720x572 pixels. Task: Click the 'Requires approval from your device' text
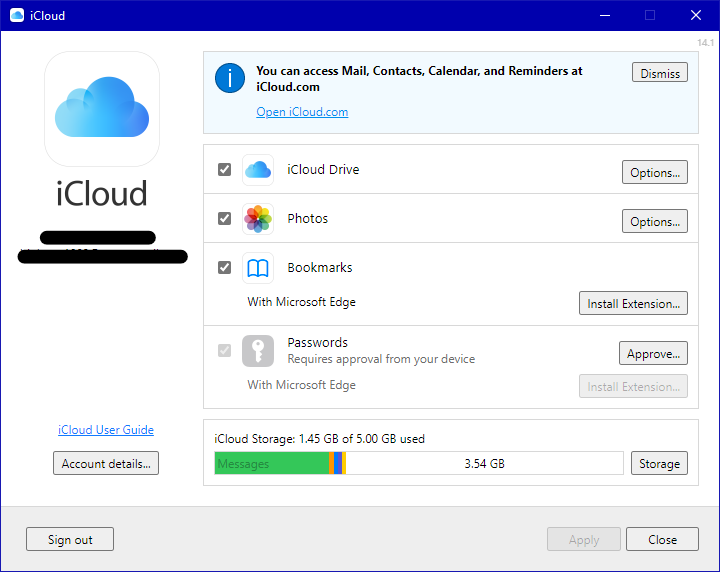(381, 359)
